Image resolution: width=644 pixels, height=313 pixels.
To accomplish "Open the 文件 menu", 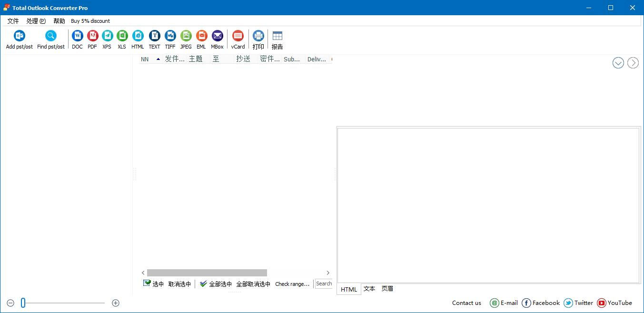I will (x=13, y=21).
